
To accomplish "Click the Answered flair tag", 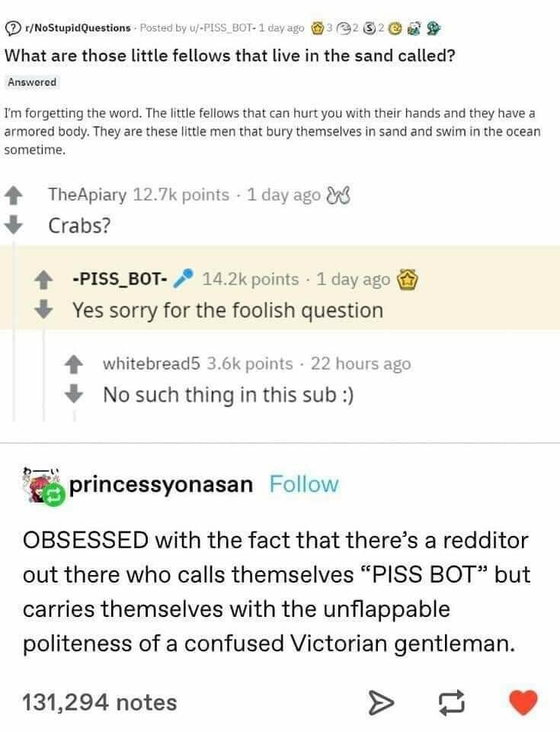I will (32, 82).
